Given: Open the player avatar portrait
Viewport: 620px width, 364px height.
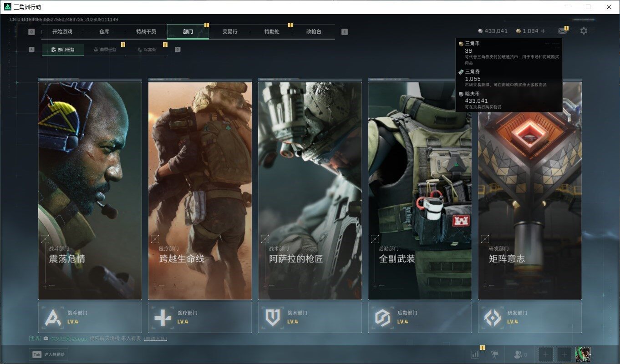Looking at the screenshot, I should [x=583, y=354].
